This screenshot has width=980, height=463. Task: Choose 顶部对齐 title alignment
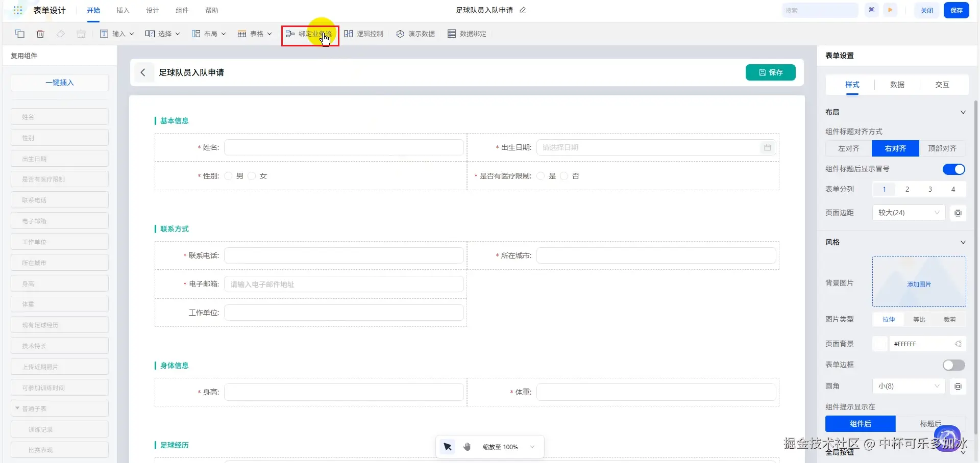click(942, 148)
